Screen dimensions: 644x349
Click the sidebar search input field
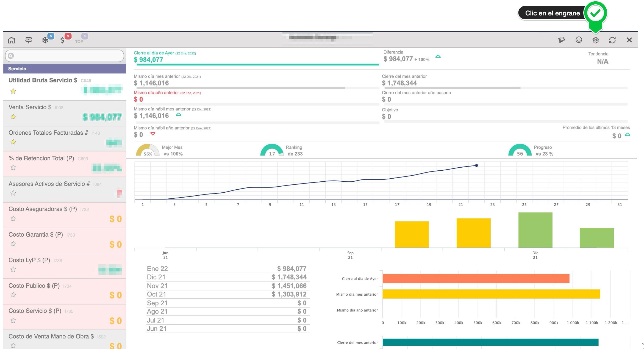(65, 56)
